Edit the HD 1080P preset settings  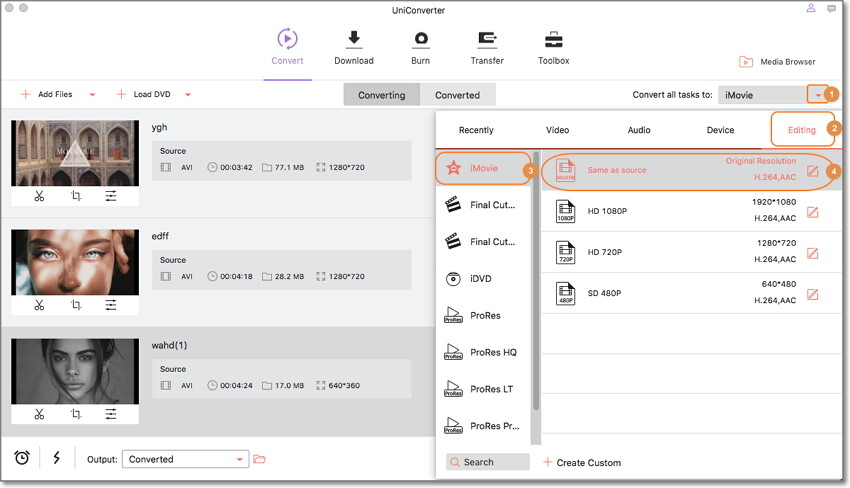coord(812,213)
